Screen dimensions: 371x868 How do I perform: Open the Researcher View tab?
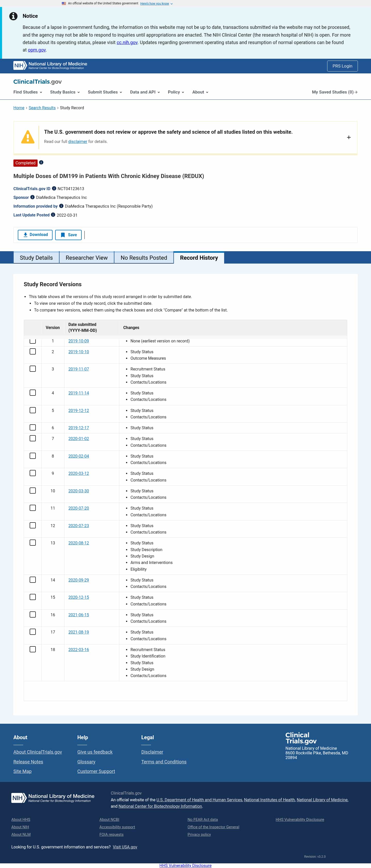pyautogui.click(x=87, y=257)
